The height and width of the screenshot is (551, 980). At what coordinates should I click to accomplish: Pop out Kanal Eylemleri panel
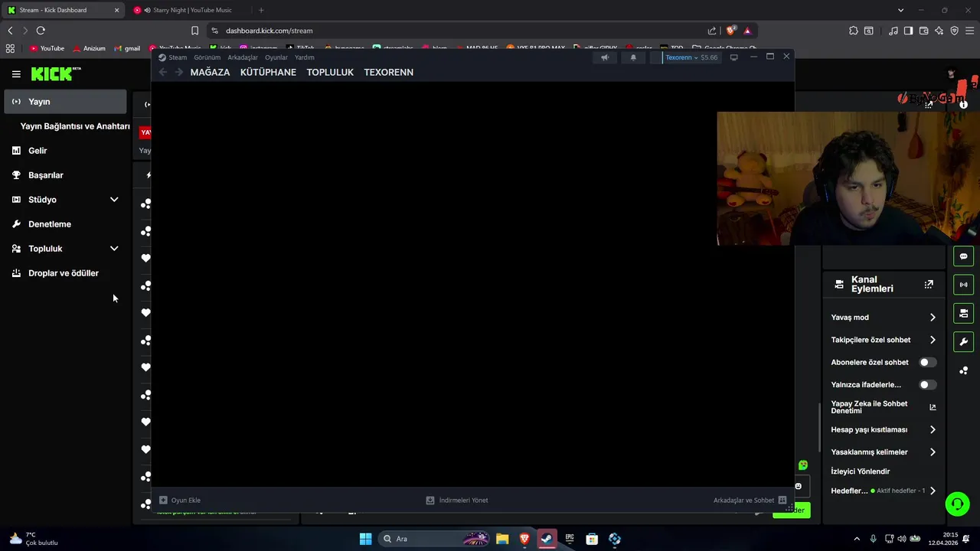pos(929,284)
